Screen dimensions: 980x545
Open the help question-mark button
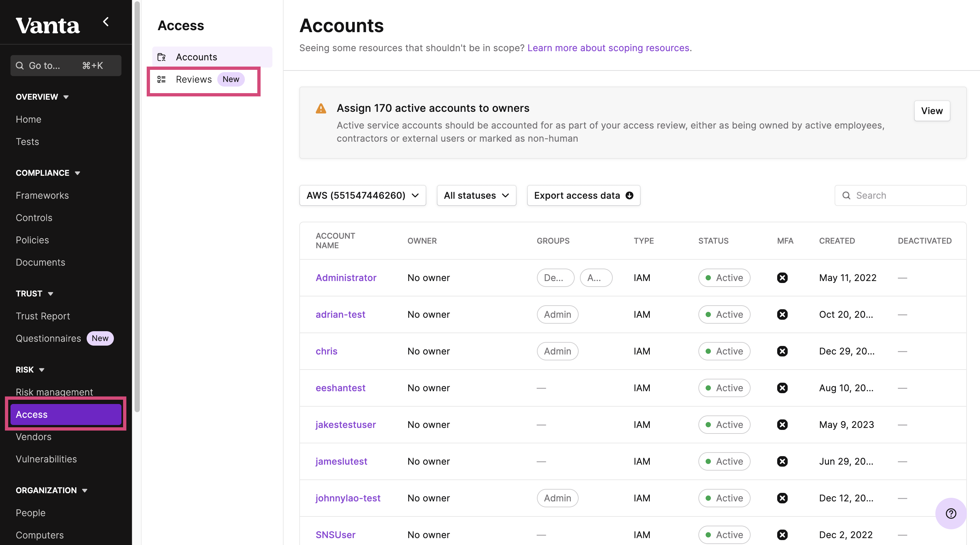(x=951, y=514)
